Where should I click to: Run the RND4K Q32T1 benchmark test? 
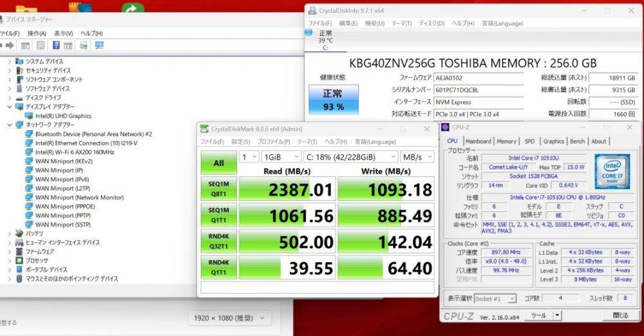pos(218,241)
